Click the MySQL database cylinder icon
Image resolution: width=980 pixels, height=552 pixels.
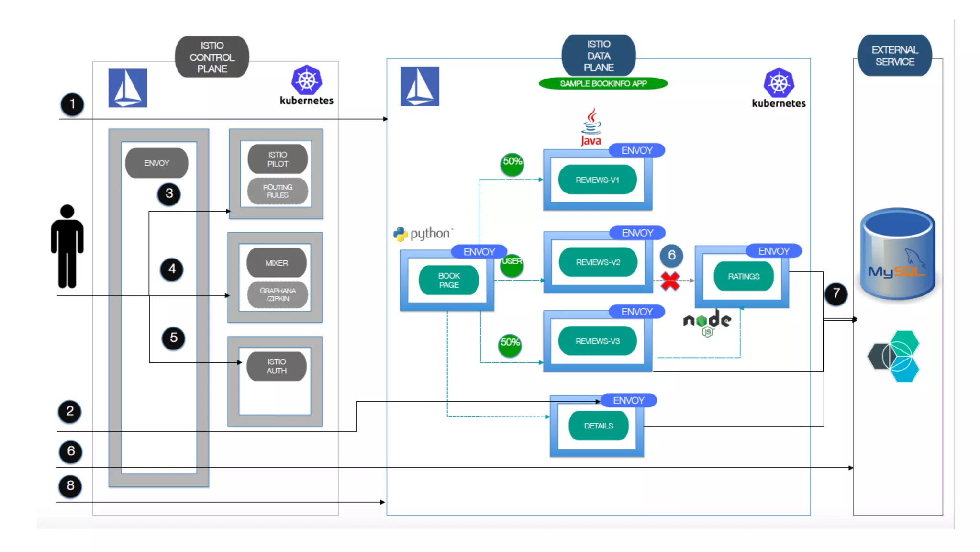897,254
